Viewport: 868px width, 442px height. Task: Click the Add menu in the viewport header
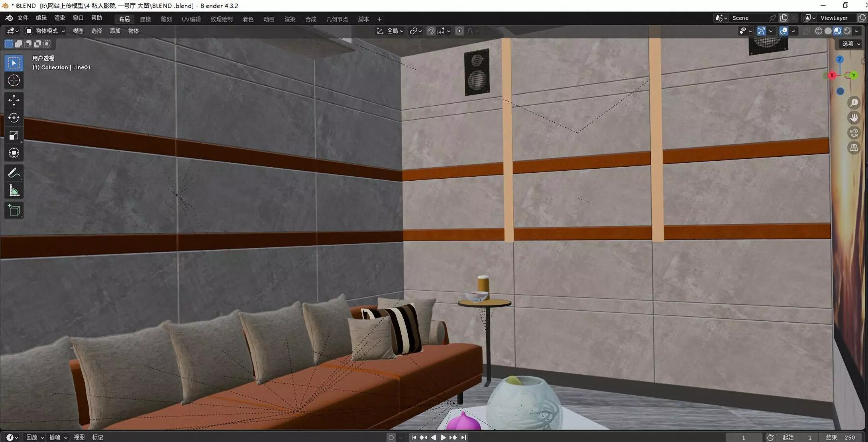(x=115, y=31)
